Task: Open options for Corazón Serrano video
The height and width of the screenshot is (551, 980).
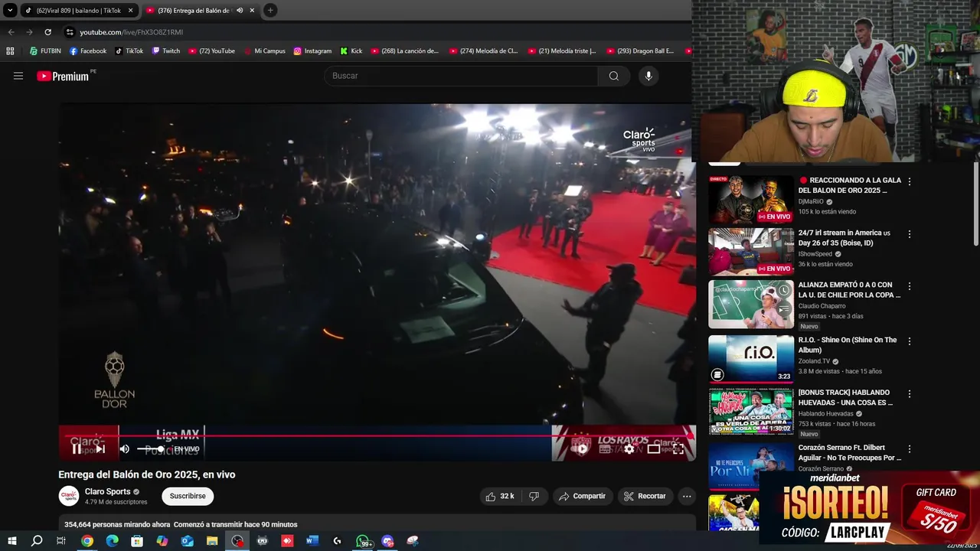Action: (910, 448)
